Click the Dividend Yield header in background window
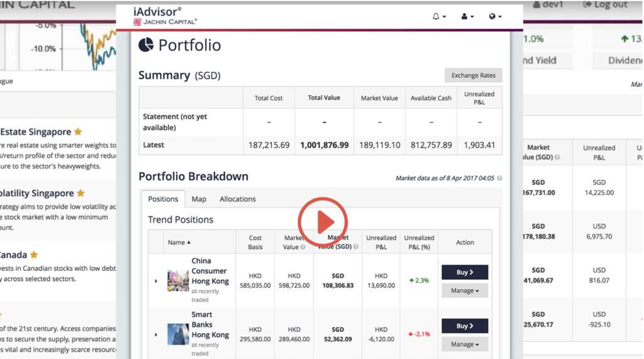 [x=540, y=60]
